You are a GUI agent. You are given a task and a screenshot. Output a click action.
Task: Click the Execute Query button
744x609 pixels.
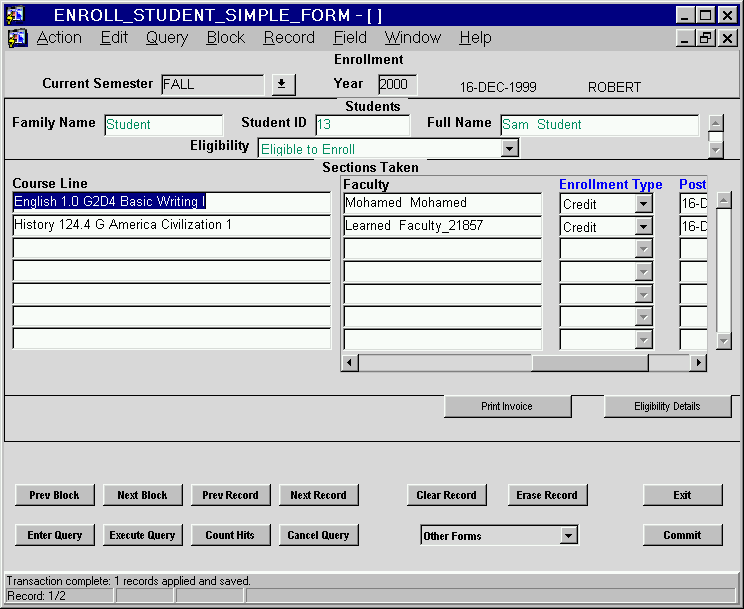(x=142, y=535)
